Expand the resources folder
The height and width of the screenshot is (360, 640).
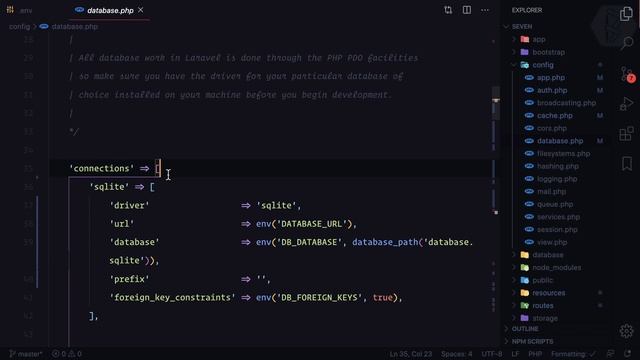549,293
